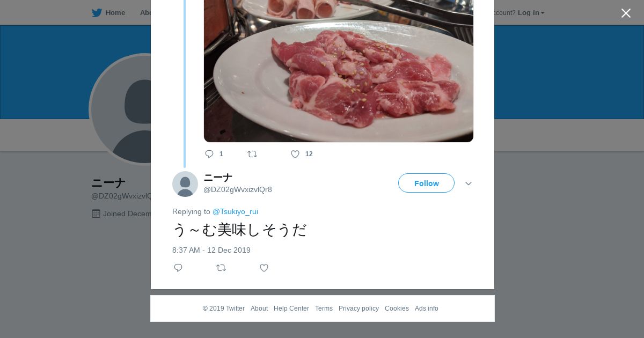Open Ads info footer link
644x338 pixels.
point(427,308)
